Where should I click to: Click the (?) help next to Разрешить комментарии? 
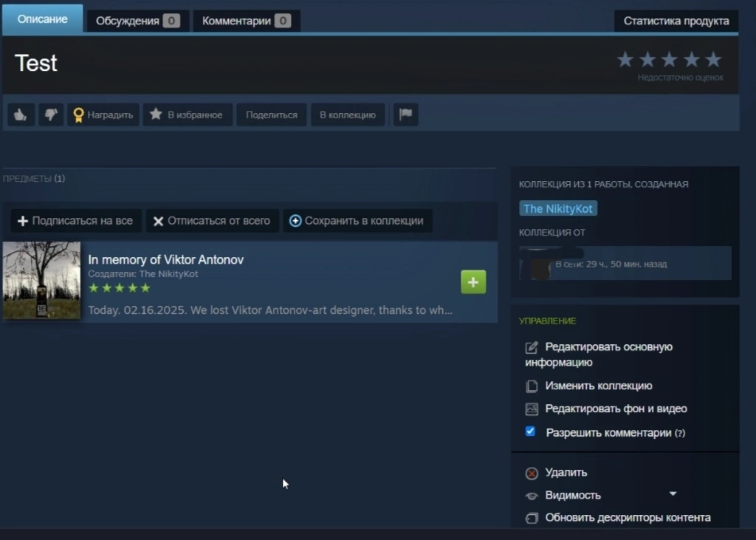[680, 434]
